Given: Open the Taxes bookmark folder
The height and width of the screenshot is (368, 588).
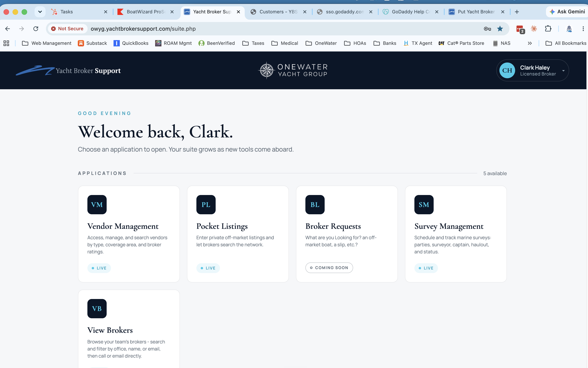Looking at the screenshot, I should 253,43.
